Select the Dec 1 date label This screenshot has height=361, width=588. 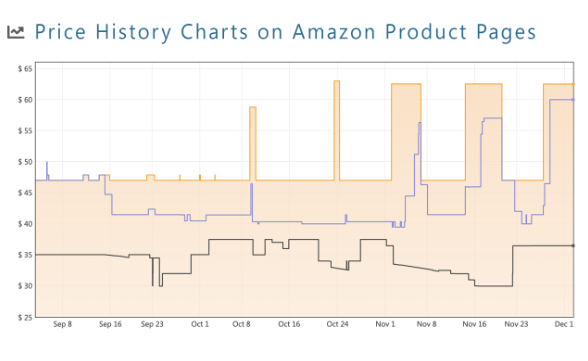click(x=564, y=324)
